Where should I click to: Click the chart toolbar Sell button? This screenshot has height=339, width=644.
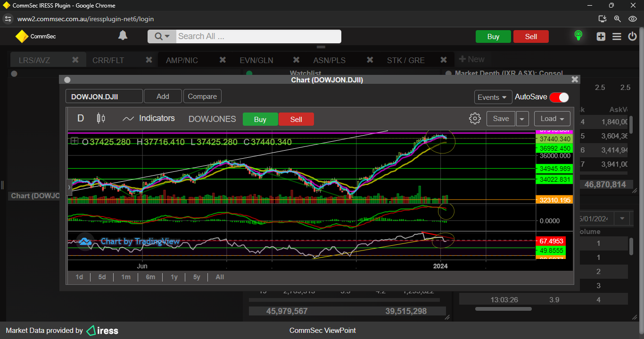point(296,119)
